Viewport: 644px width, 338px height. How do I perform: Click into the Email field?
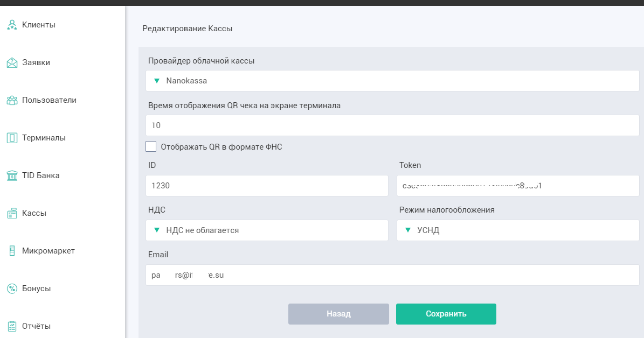[x=392, y=275]
